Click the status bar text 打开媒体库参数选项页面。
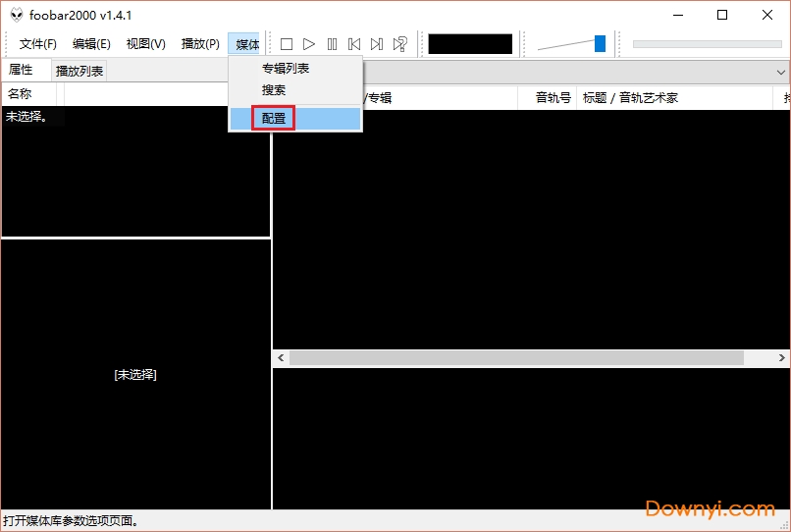This screenshot has height=532, width=791. 71,521
